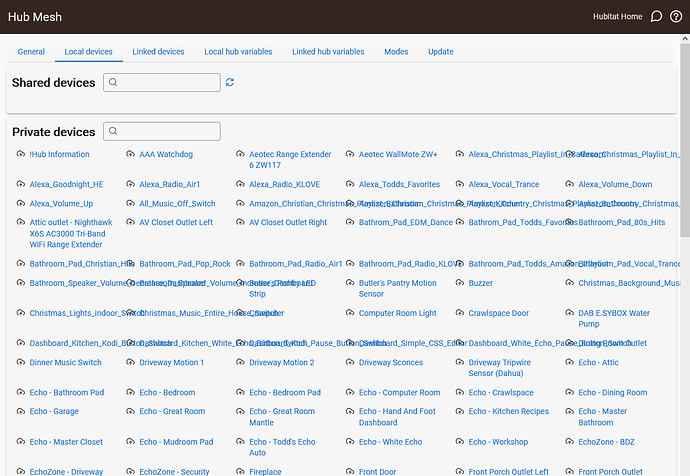
Task: Share icon beside Dinner Music Switch
Action: (21, 362)
